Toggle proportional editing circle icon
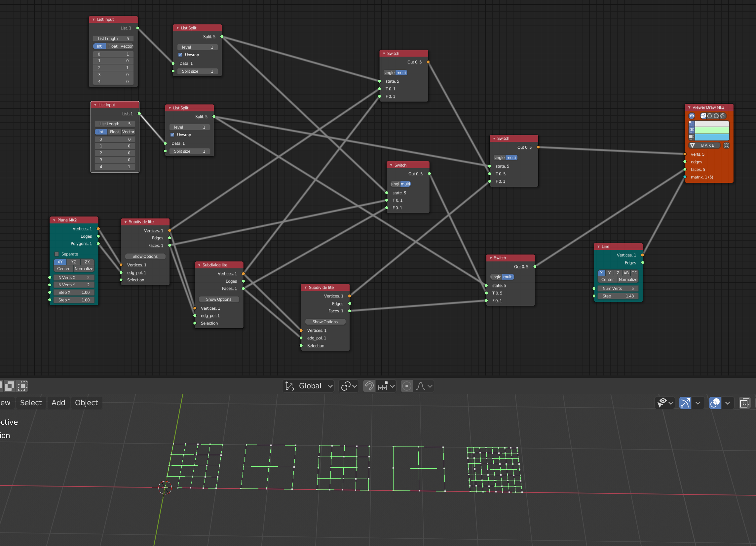This screenshot has width=756, height=546. pos(407,386)
